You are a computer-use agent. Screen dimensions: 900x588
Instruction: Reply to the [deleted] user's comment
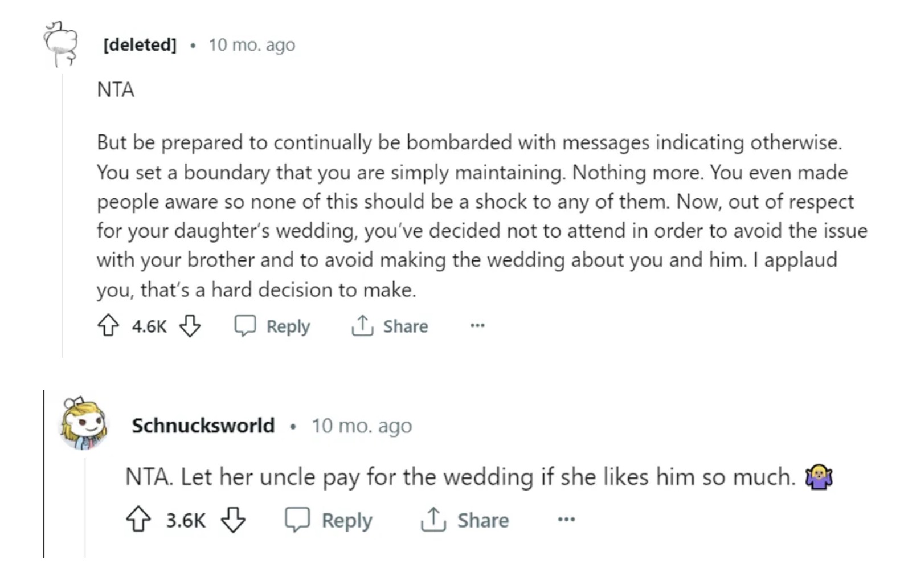[273, 326]
